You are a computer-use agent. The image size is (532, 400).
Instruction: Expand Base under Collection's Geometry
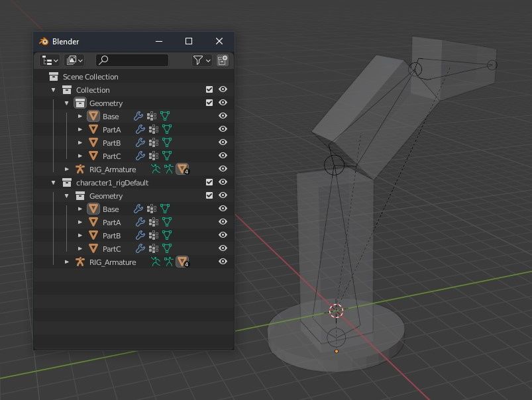(x=80, y=117)
